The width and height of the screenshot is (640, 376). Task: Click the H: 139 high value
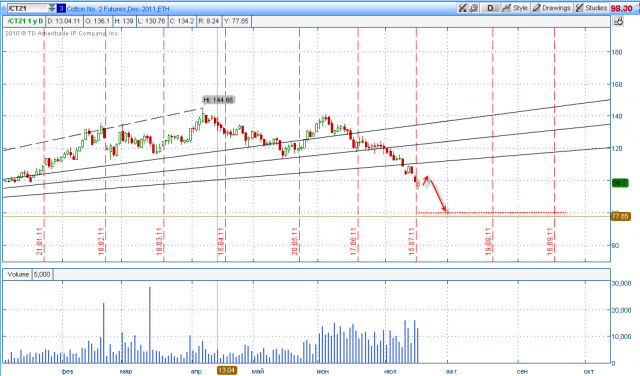click(124, 21)
